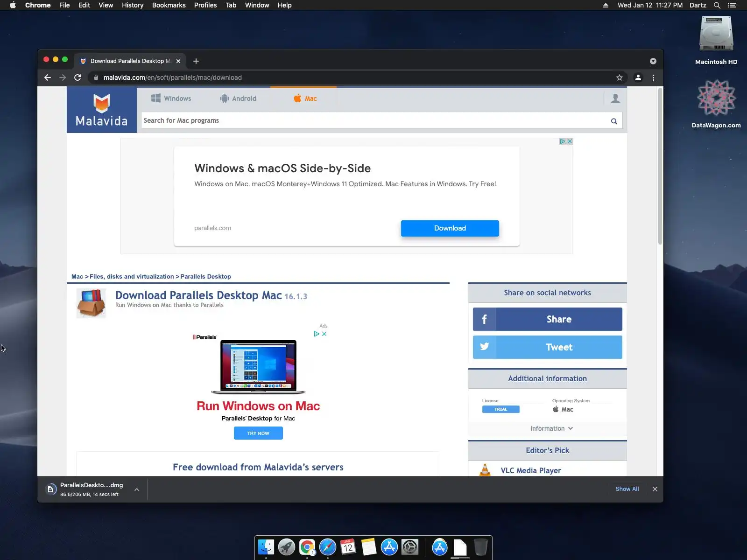Open the Trash in the Dock
The width and height of the screenshot is (747, 560).
coord(480,547)
